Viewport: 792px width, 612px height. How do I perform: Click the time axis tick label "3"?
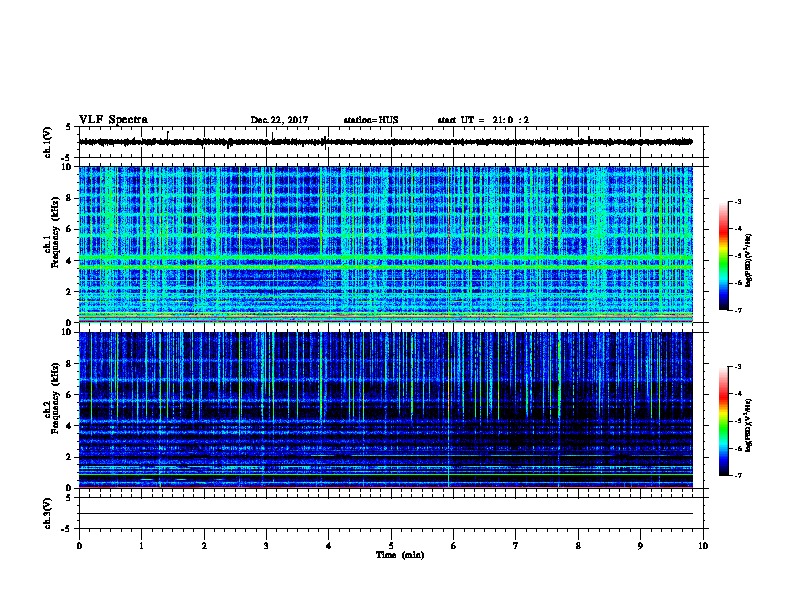(x=266, y=546)
